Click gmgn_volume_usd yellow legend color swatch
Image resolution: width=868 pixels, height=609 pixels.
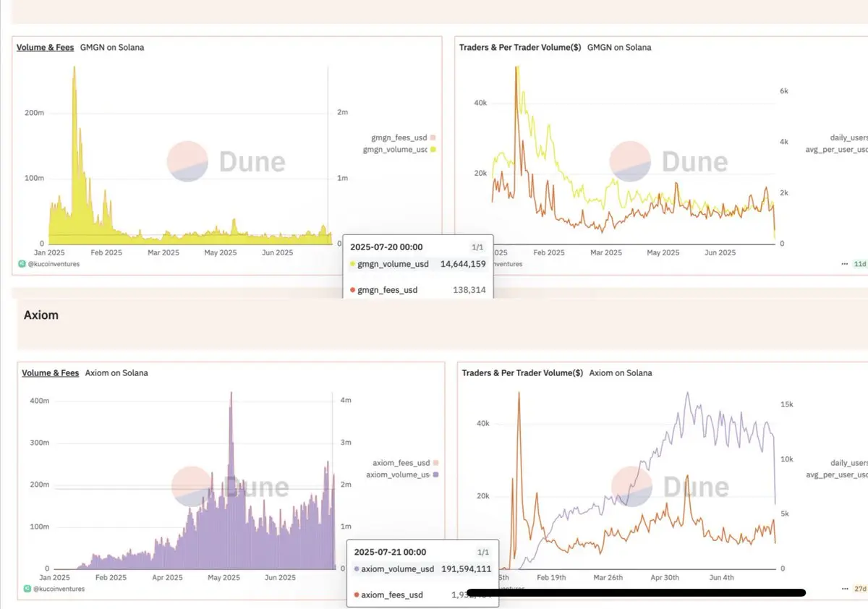pos(433,150)
